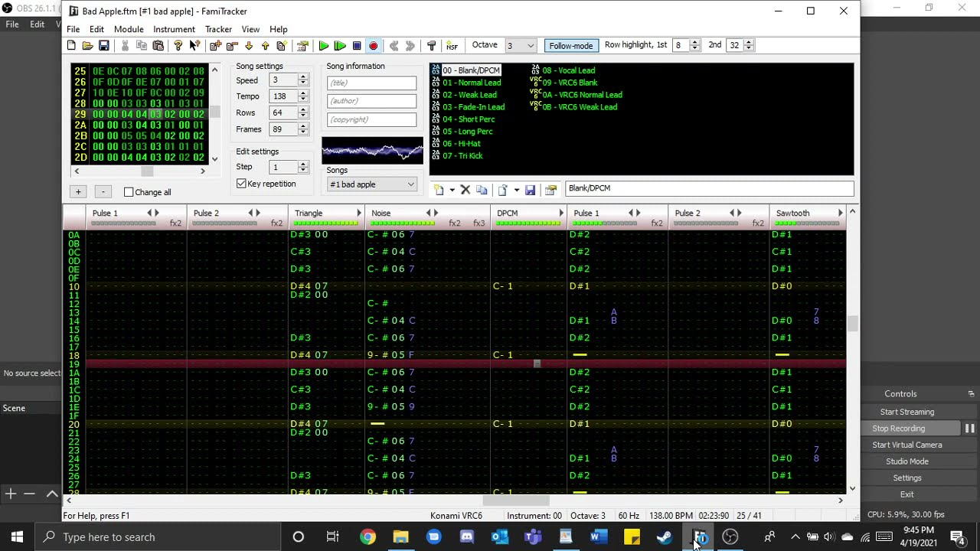This screenshot has height=551, width=980.
Task: Expand effect columns on Sawtooth channel
Action: (840, 214)
